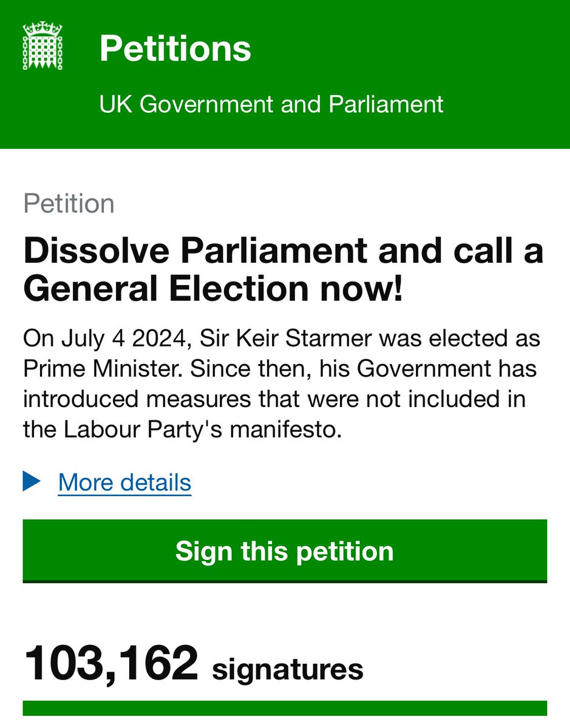
Task: Open the Petitions home header link
Action: (175, 49)
